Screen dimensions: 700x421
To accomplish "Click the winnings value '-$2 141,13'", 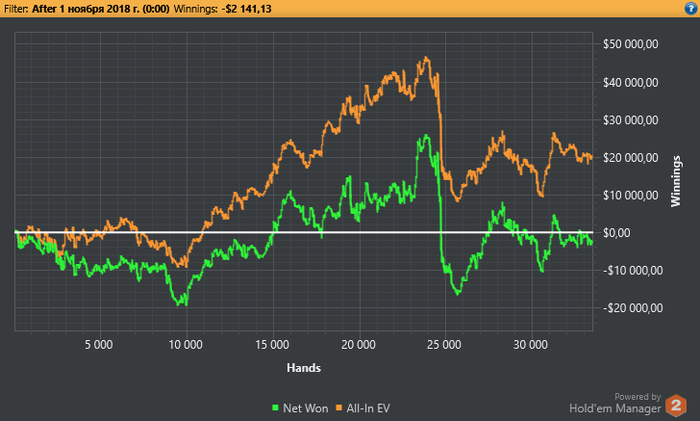I will pos(246,9).
